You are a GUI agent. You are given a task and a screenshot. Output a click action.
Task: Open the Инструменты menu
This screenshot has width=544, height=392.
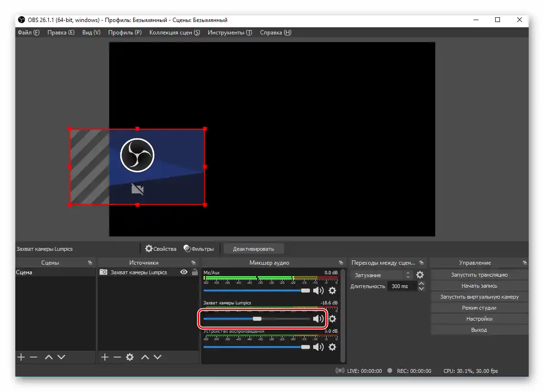[x=230, y=32]
